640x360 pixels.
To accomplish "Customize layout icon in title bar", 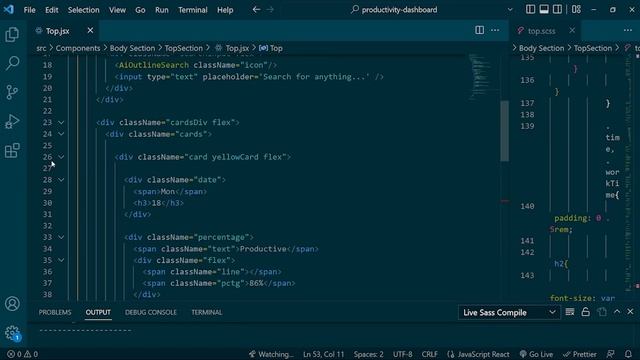I will 576,9.
